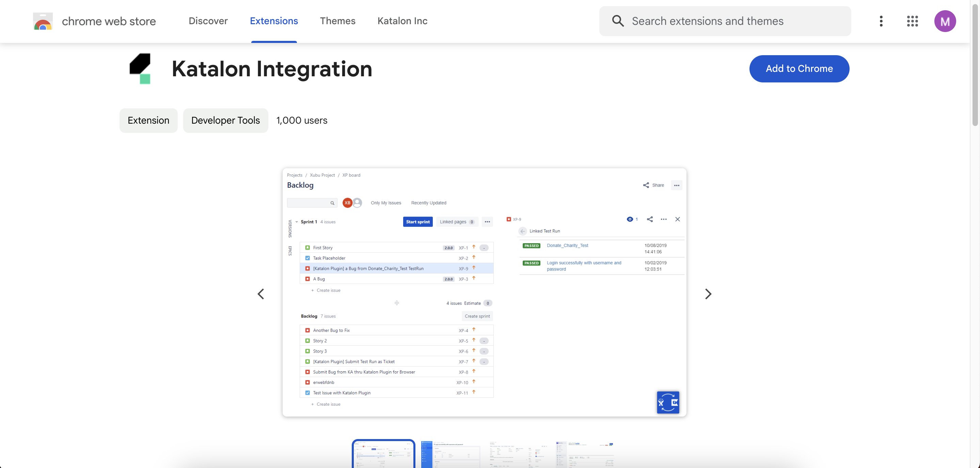Click the search magnifier icon
This screenshot has width=980, height=468.
click(618, 21)
